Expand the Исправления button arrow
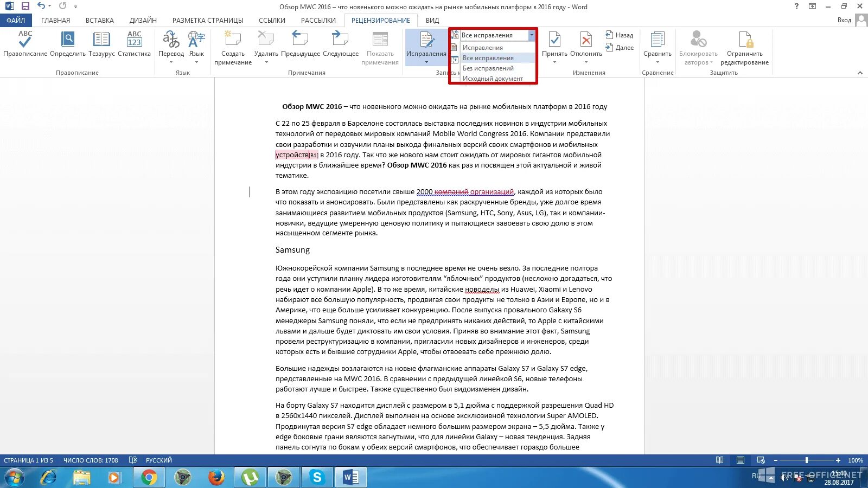The width and height of the screenshot is (868, 488). click(x=426, y=62)
